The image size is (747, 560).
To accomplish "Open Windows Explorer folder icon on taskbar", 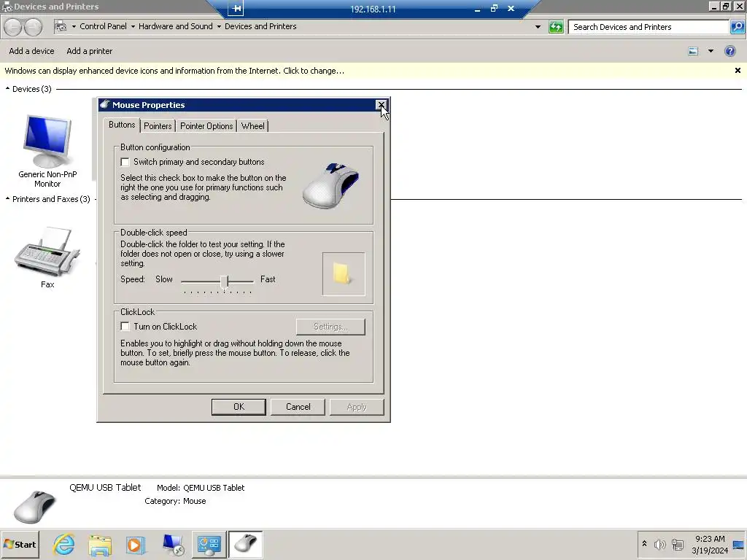I will 100,544.
